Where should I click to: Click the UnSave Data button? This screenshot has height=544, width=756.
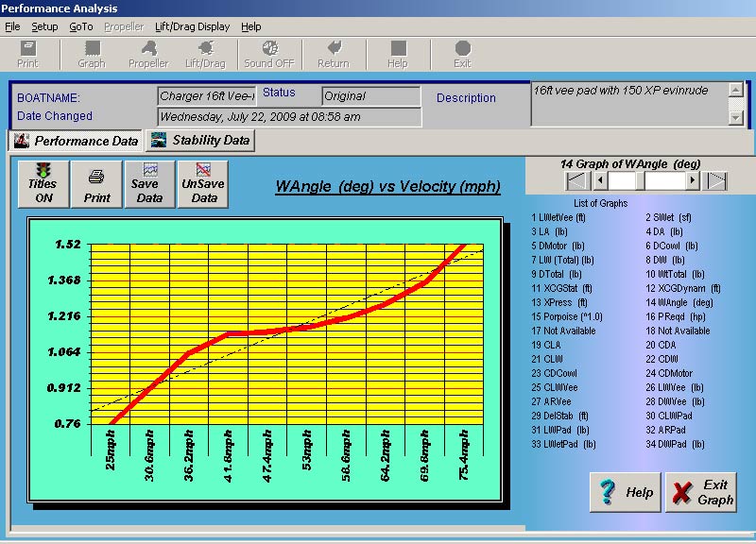click(x=203, y=184)
